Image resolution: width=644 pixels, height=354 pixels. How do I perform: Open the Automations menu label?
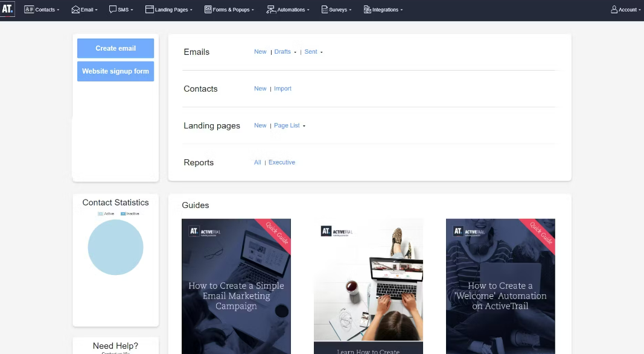[x=291, y=10]
